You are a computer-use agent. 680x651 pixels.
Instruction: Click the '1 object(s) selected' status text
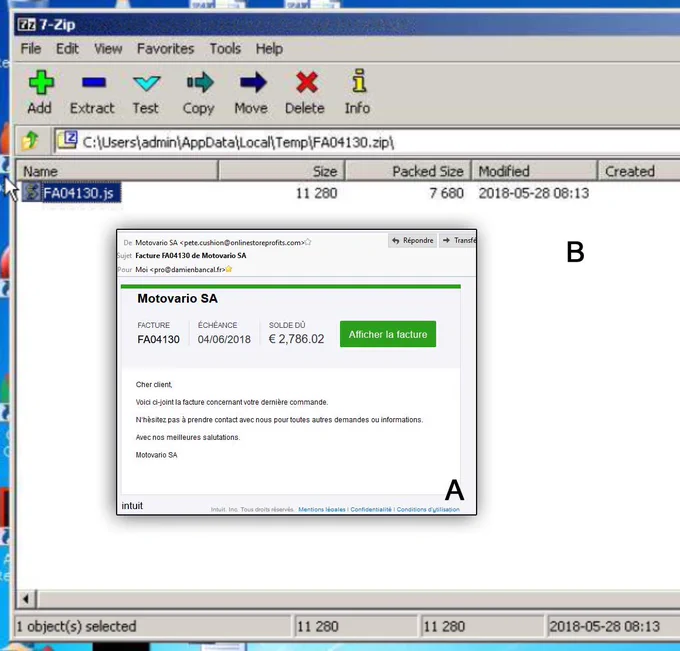pos(76,626)
